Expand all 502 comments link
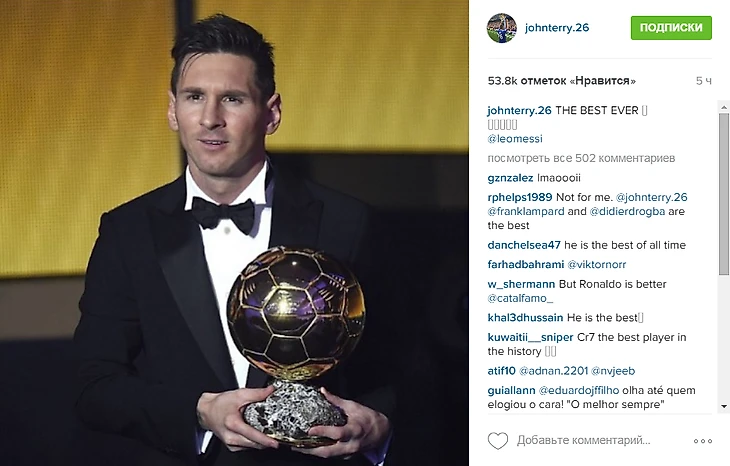The width and height of the screenshot is (730, 466). point(581,158)
